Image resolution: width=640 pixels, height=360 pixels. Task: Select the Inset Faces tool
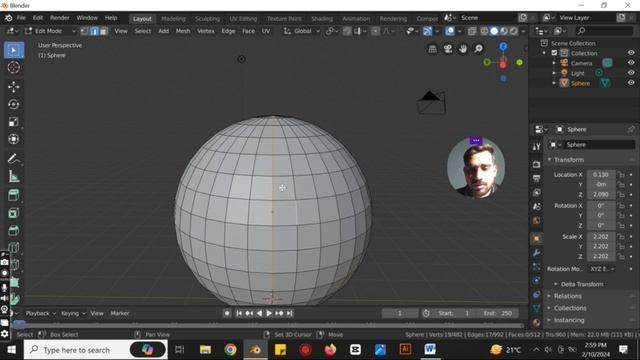pyautogui.click(x=13, y=213)
